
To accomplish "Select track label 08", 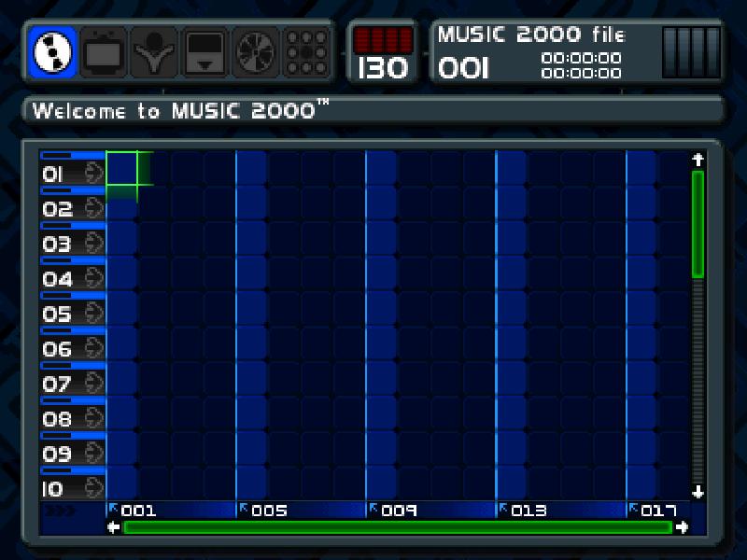I will (x=57, y=419).
